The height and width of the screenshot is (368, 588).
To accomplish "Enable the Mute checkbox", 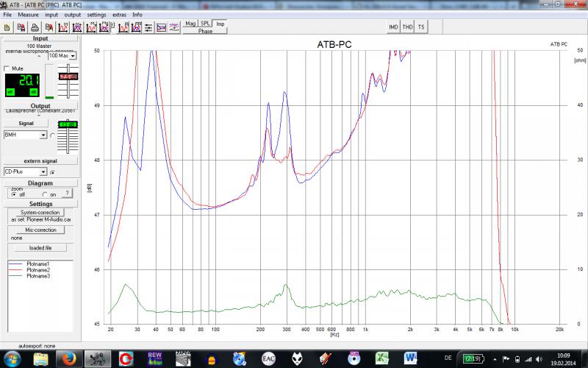I will [7, 68].
